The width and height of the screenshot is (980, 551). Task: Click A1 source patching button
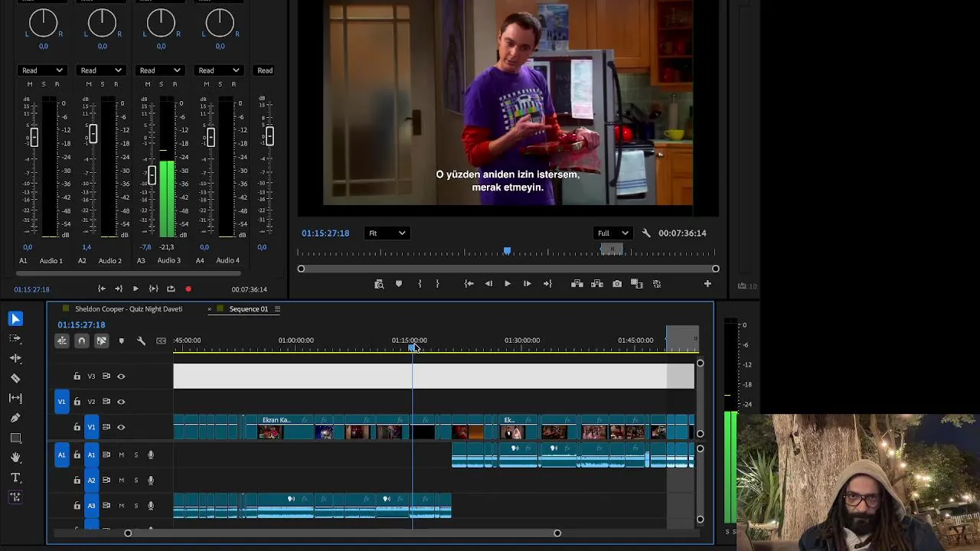coord(62,455)
